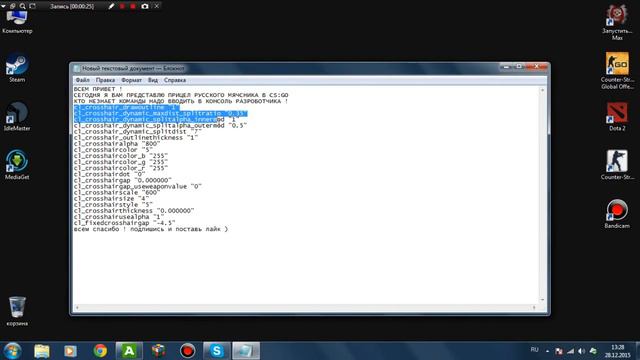This screenshot has width=640, height=360.
Task: Open the Bandicam desktop shortcut
Action: coord(617,214)
